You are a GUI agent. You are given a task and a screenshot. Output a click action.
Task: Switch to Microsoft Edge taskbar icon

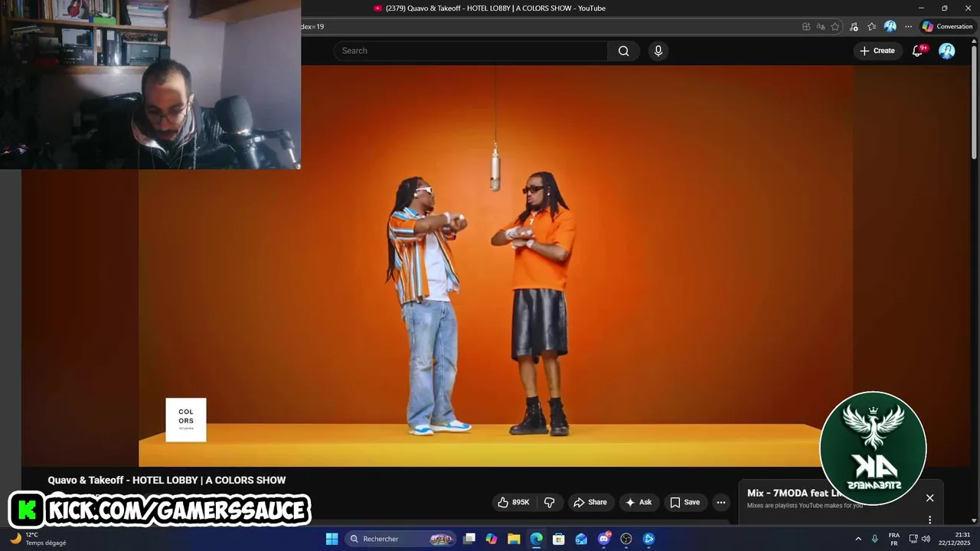537,539
